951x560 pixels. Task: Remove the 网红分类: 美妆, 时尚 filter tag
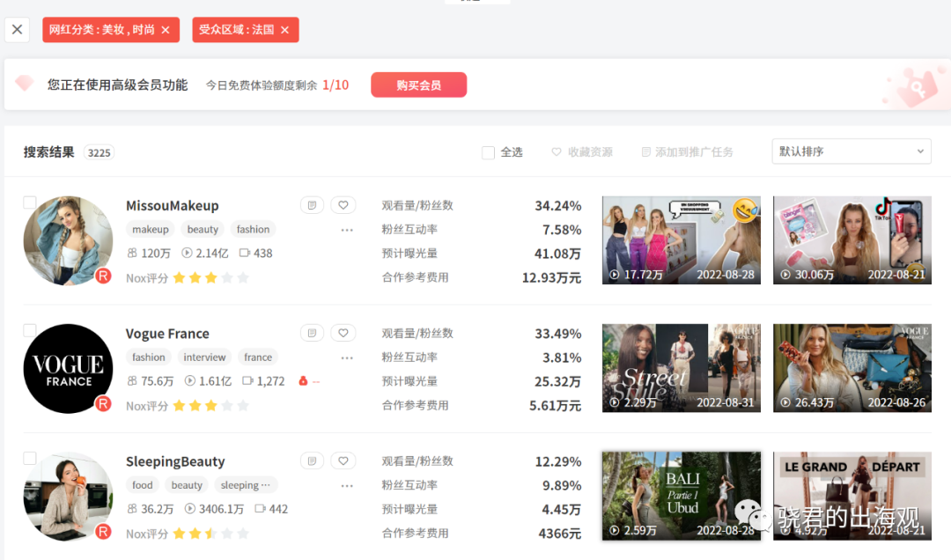tap(166, 30)
